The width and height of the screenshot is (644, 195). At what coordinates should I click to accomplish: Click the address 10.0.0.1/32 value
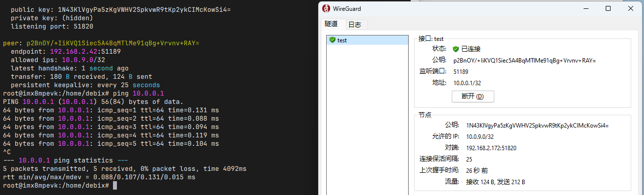coord(467,83)
